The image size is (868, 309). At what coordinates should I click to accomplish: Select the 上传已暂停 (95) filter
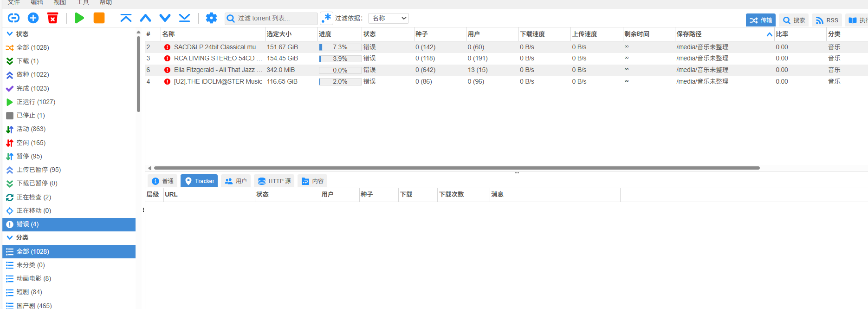pos(69,170)
